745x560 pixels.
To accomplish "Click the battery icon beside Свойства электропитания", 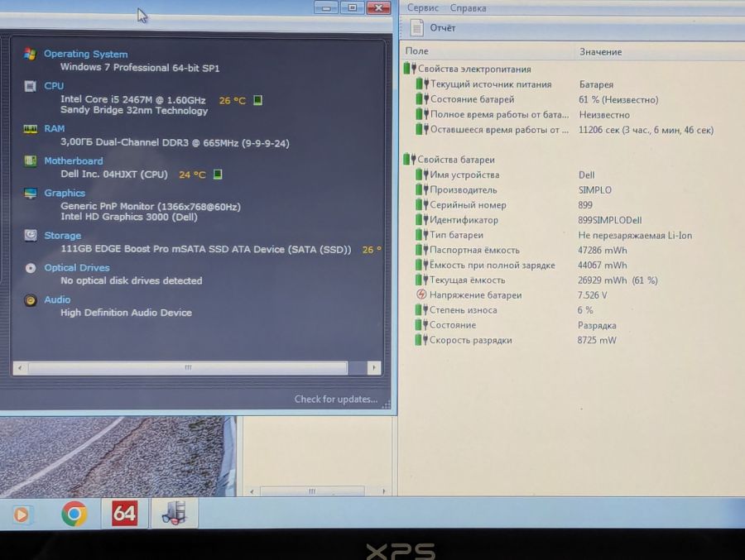I will 410,69.
